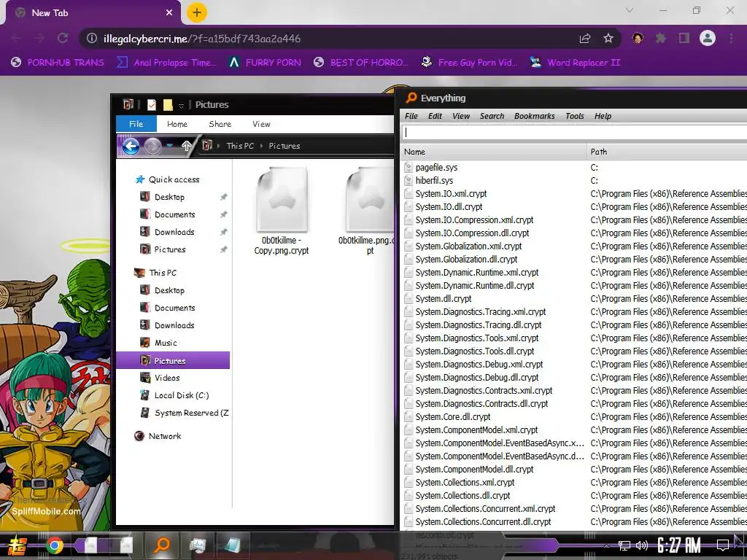Click the share page icon in the address bar
The width and height of the screenshot is (747, 560).
point(585,39)
